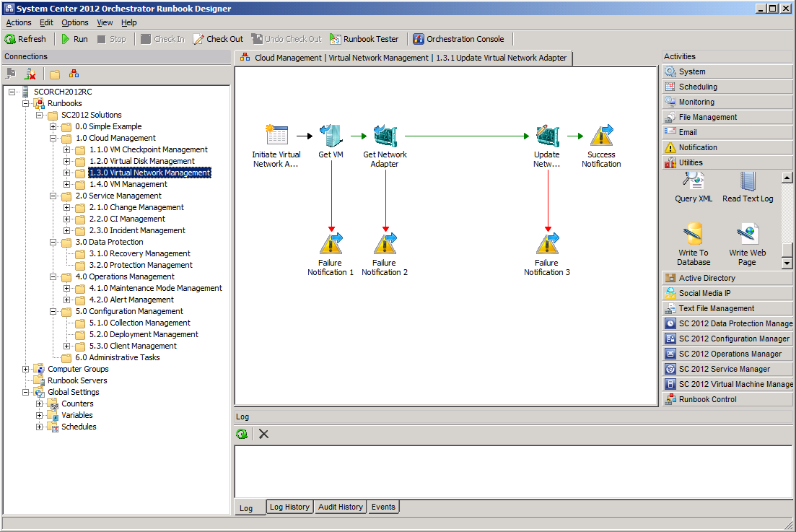Select 4.2.0 Alert Management folder
The width and height of the screenshot is (796, 532).
[x=131, y=300]
